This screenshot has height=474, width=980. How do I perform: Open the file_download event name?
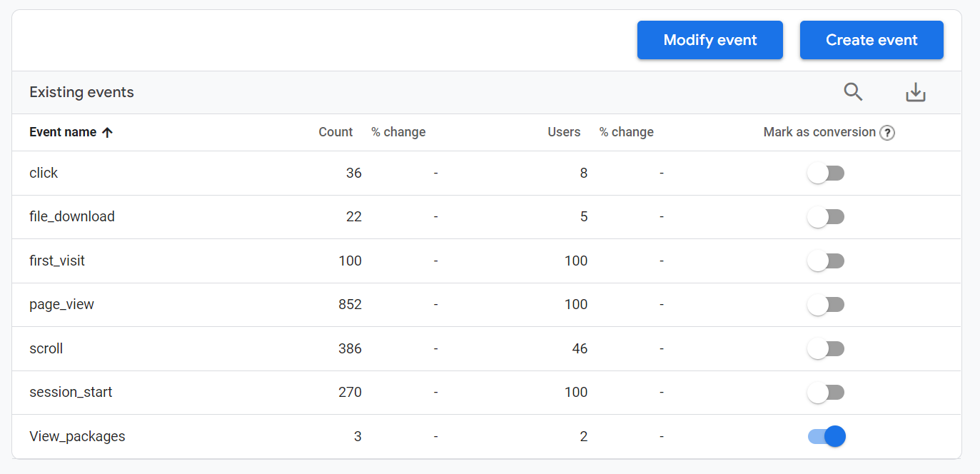pos(72,217)
